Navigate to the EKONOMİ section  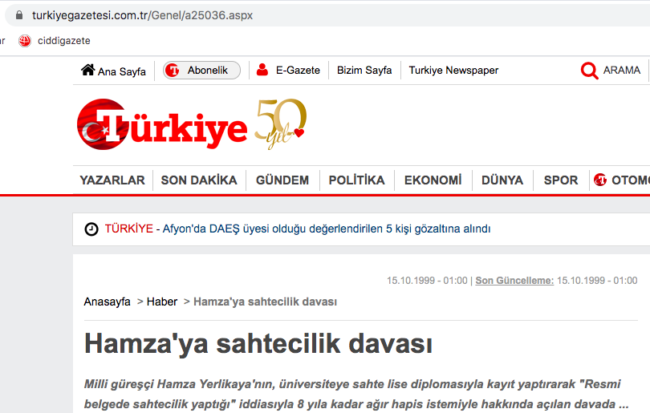433,181
